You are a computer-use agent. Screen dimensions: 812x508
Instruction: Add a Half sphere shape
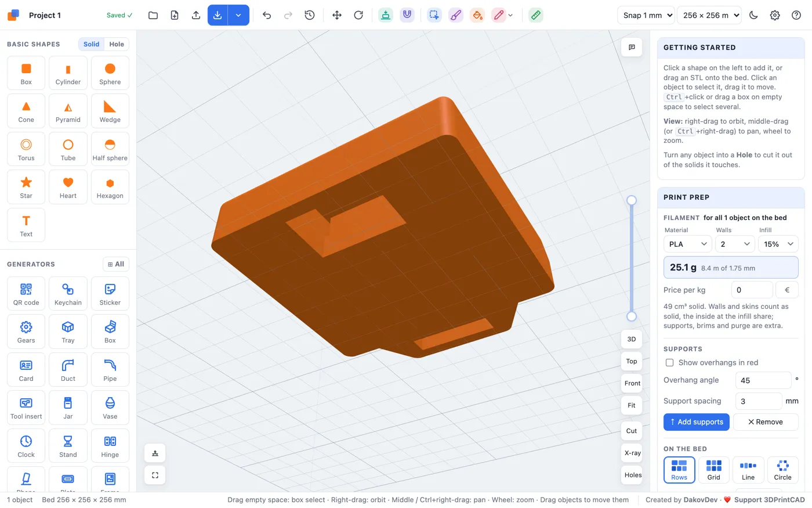click(110, 149)
